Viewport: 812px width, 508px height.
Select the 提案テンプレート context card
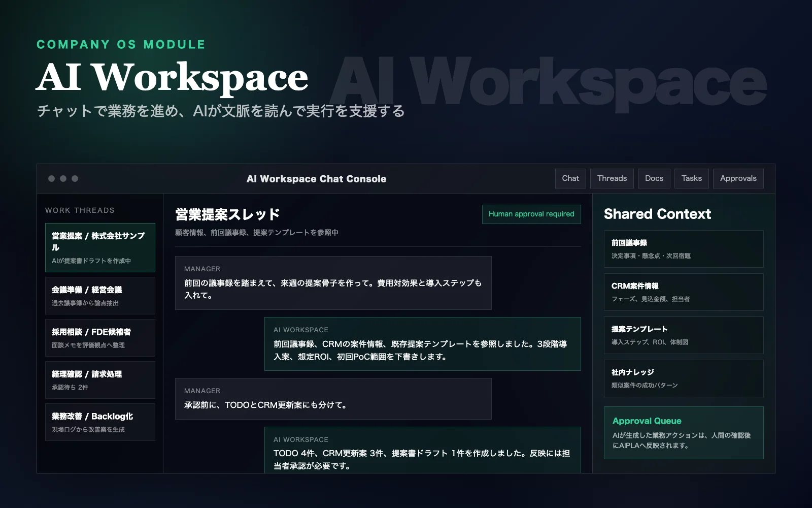[684, 335]
